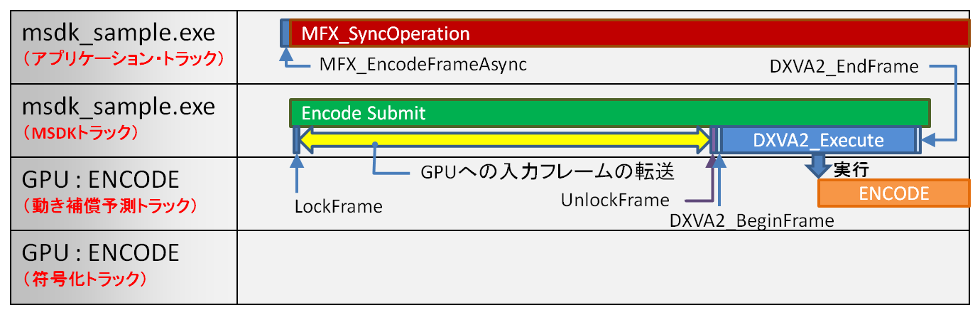Select the LockFrame label text
The height and width of the screenshot is (315, 980).
click(338, 207)
